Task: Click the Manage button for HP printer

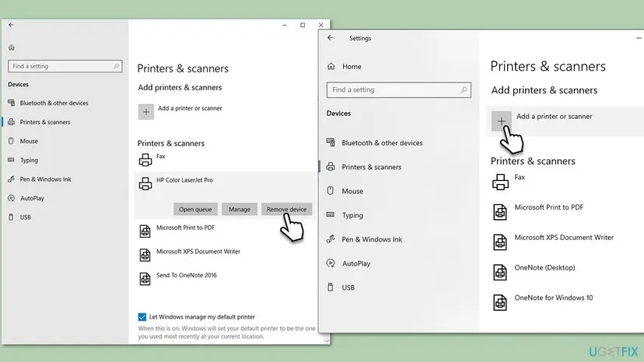Action: click(240, 209)
